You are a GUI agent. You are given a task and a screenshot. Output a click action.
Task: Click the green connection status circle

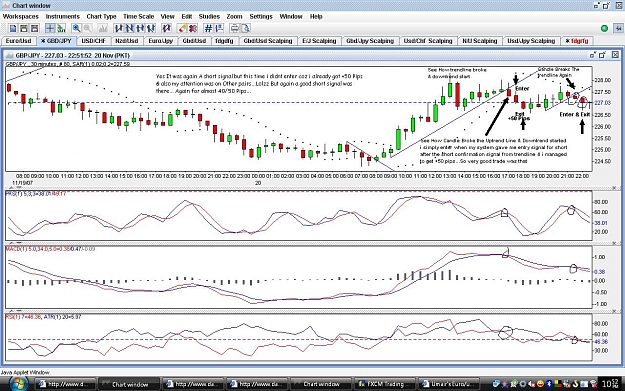604,28
